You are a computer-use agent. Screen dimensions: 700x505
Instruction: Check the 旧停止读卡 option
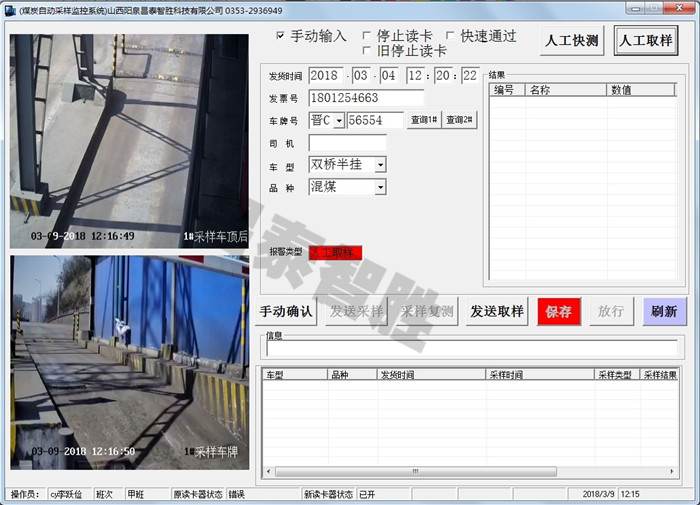pyautogui.click(x=367, y=51)
